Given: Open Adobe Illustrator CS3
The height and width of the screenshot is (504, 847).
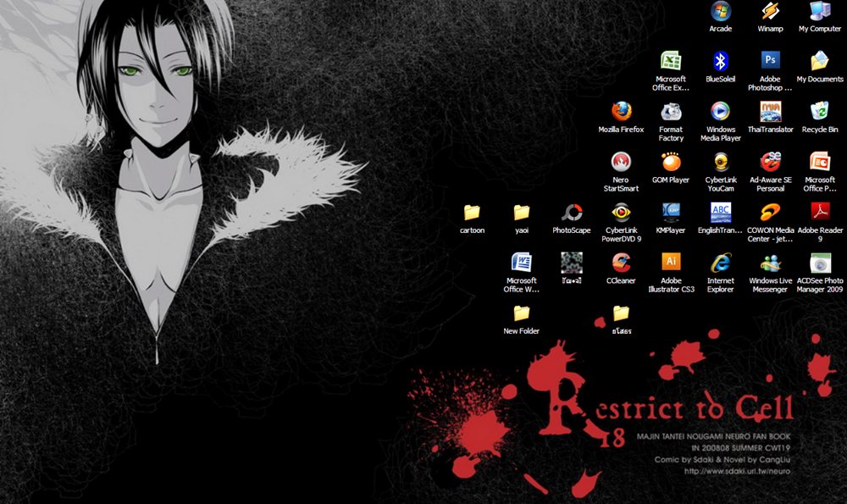Looking at the screenshot, I should [671, 262].
